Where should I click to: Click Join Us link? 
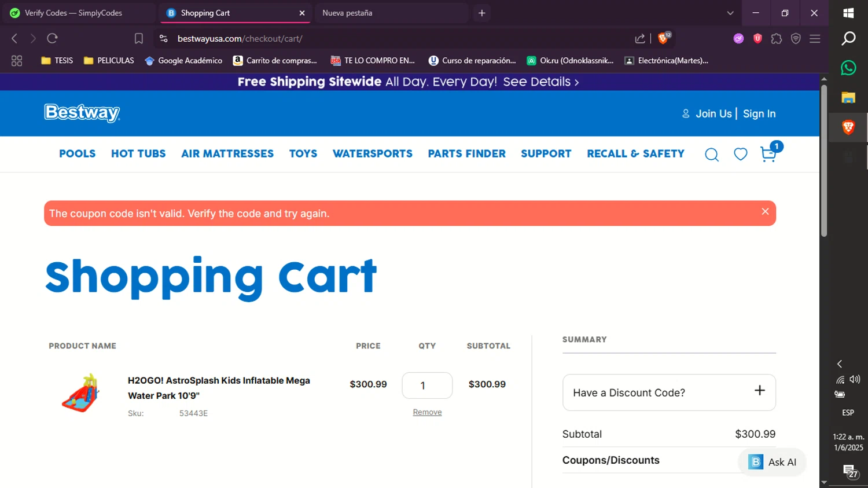[713, 113]
